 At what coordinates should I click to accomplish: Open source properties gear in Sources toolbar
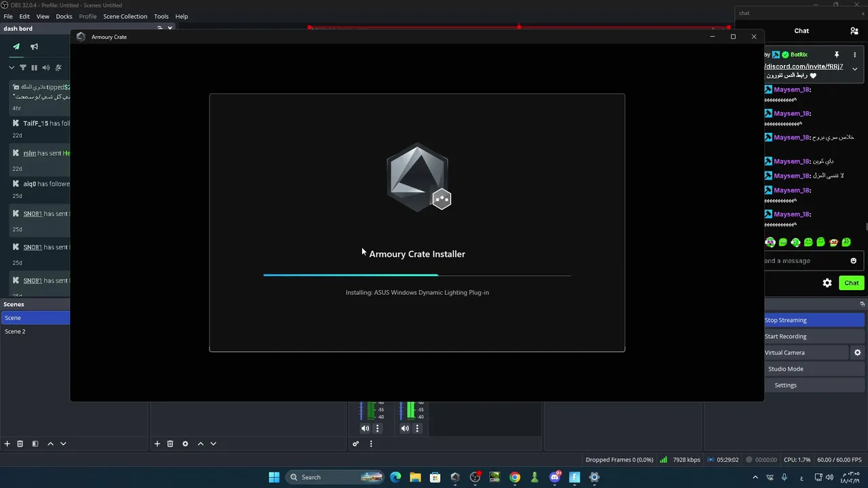coord(185,444)
